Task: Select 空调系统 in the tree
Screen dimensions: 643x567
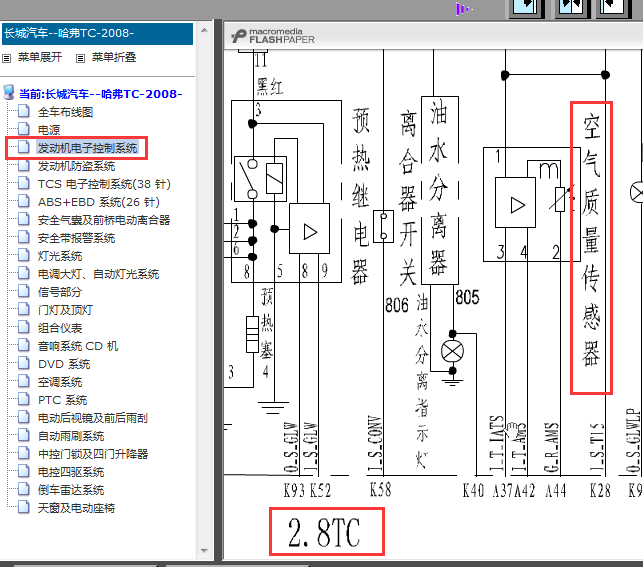Action: (60, 382)
